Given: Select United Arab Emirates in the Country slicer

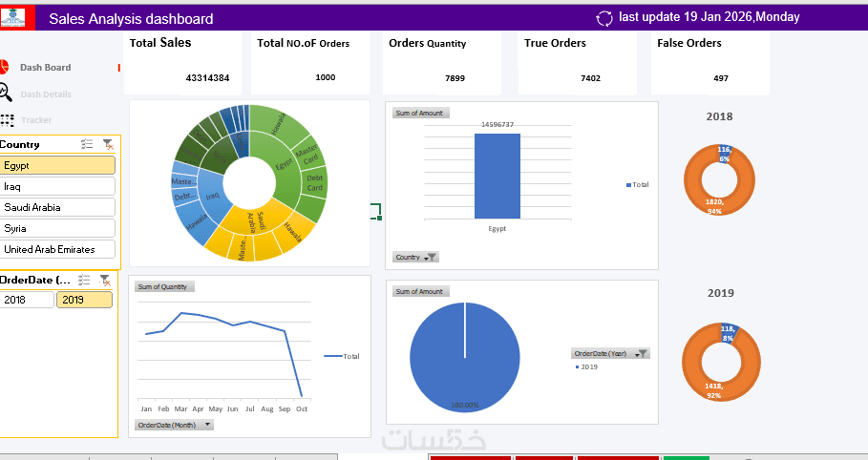Looking at the screenshot, I should 57,249.
